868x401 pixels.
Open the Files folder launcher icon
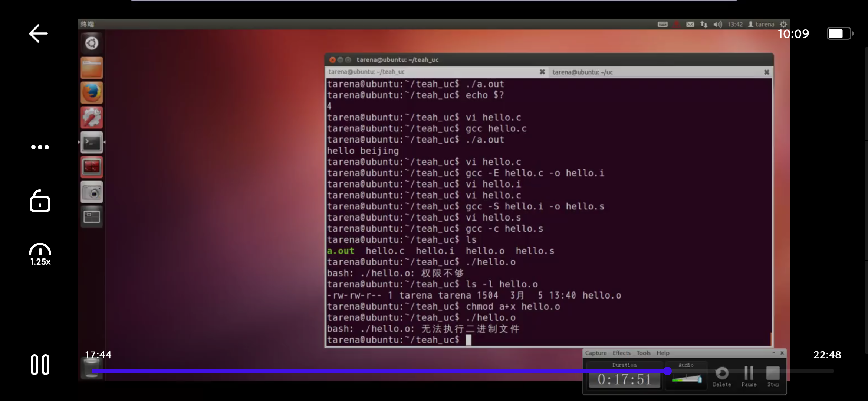click(92, 68)
